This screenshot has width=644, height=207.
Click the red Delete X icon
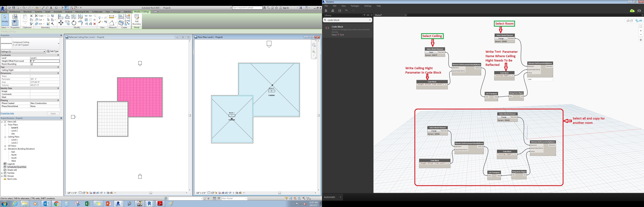[94, 24]
